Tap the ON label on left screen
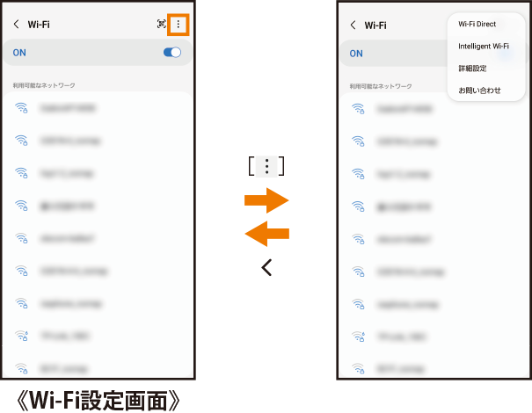Screen dimensions: 532x413 [19, 53]
